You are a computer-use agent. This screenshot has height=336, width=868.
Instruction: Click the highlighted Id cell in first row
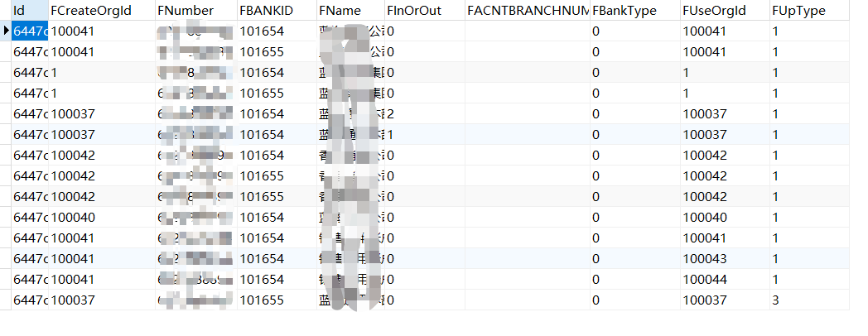pyautogui.click(x=31, y=31)
